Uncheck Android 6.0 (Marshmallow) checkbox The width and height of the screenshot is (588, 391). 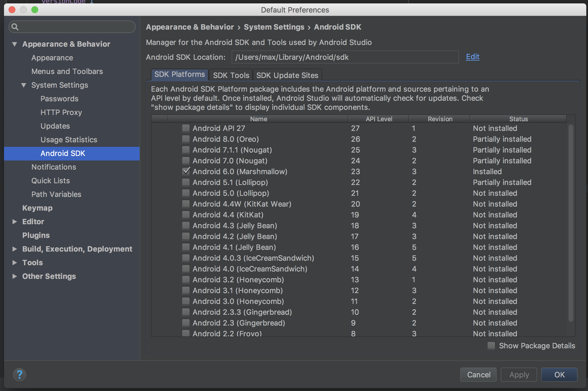click(x=186, y=171)
